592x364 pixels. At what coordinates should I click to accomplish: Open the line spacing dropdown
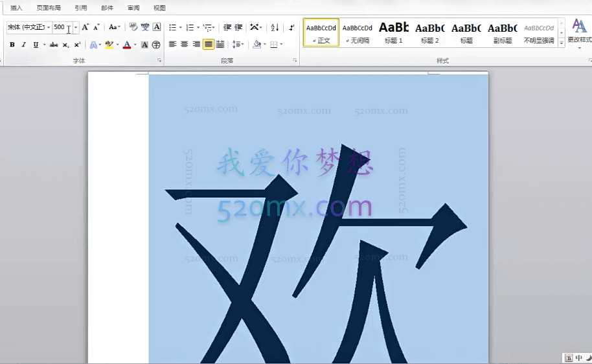pyautogui.click(x=238, y=45)
